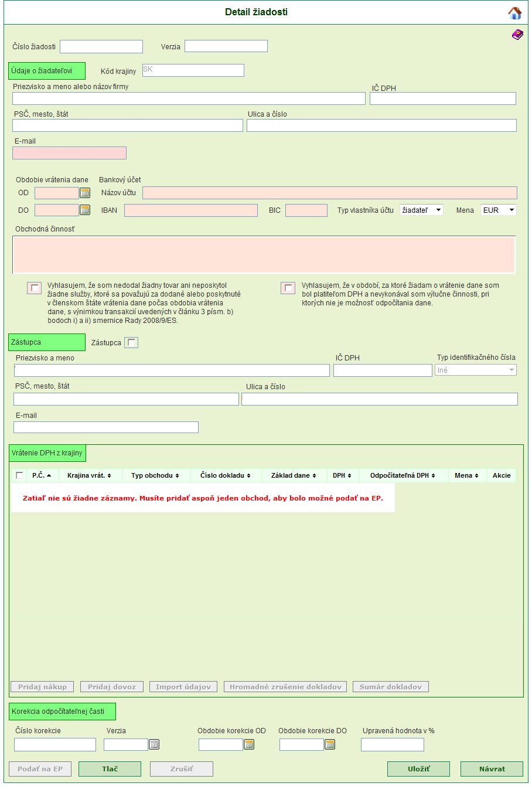
Task: Click Korekcia odpočítateľnej časti section header
Action: pyautogui.click(x=62, y=712)
